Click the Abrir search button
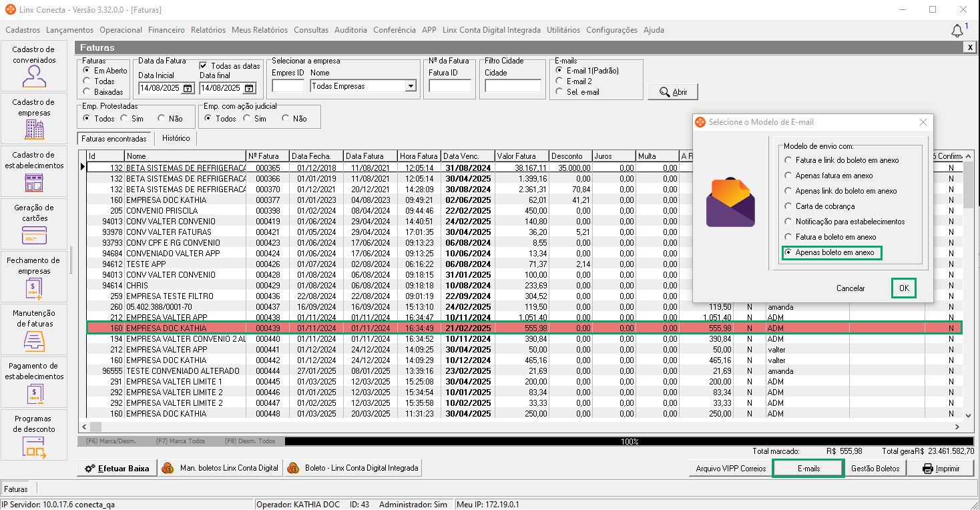 pyautogui.click(x=673, y=92)
